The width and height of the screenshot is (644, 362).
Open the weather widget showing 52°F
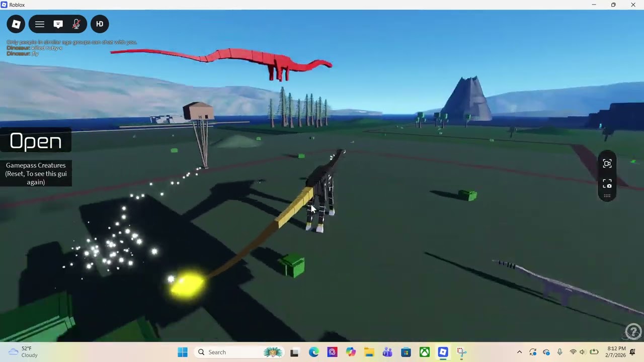click(x=24, y=352)
